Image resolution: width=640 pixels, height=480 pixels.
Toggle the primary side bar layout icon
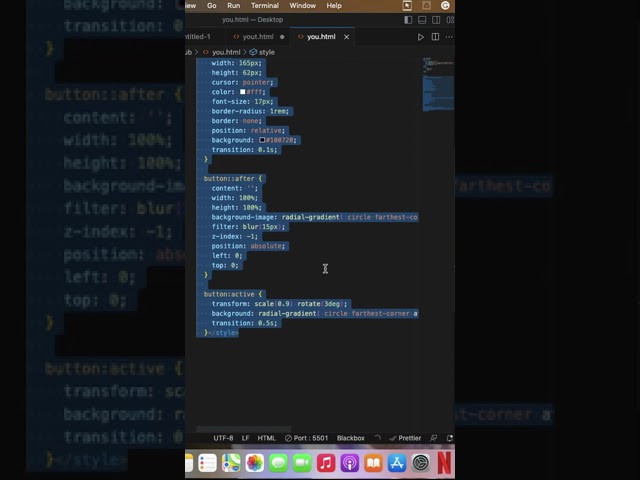pos(408,20)
